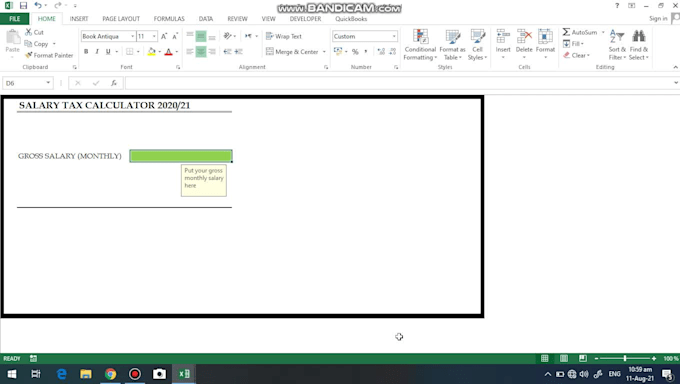Apply cell borders

pos(129,52)
